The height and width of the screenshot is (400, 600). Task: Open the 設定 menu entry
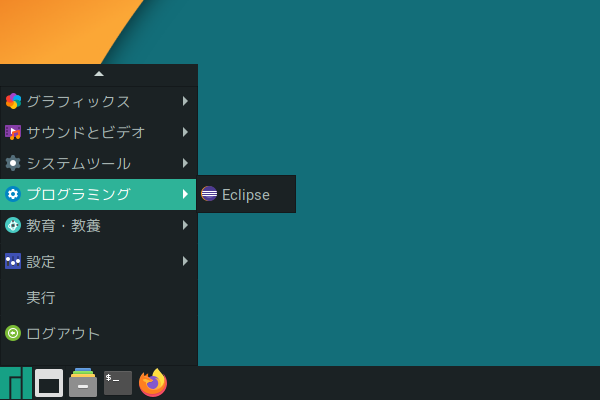pyautogui.click(x=98, y=261)
